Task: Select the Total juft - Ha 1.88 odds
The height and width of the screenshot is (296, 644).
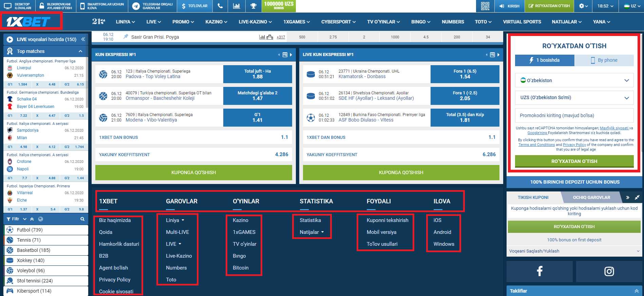Action: coord(258,74)
